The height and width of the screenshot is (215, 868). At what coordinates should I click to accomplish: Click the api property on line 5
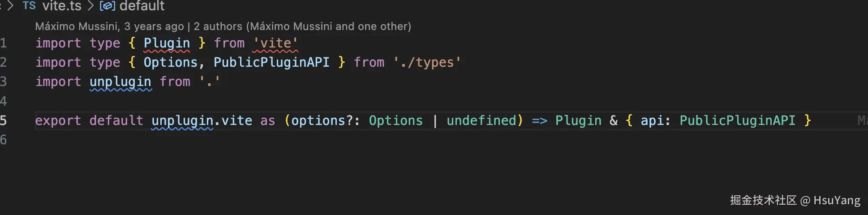tap(652, 120)
